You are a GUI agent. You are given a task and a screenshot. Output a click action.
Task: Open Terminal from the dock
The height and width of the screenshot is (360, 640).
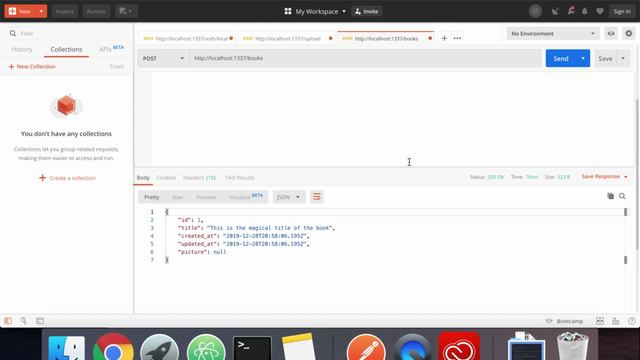click(x=252, y=349)
